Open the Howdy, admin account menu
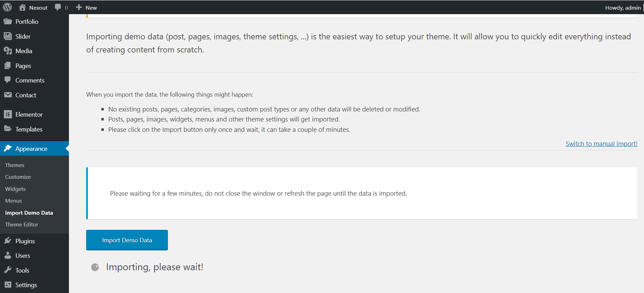 [x=623, y=8]
